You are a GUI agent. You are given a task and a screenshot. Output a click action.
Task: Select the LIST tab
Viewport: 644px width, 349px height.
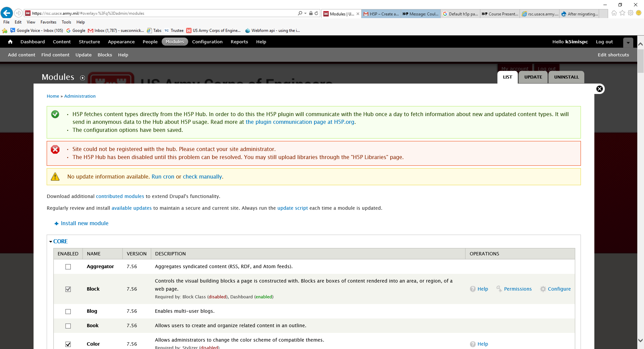click(507, 77)
